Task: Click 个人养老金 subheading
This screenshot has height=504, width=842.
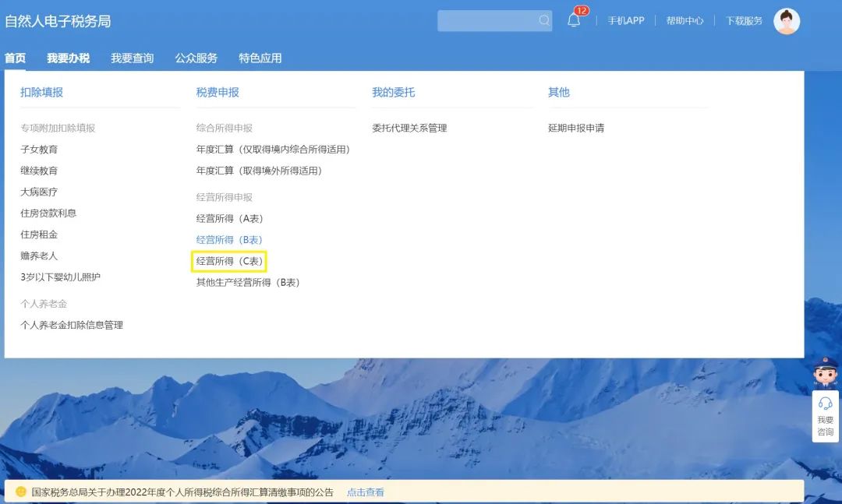Action: pyautogui.click(x=44, y=304)
